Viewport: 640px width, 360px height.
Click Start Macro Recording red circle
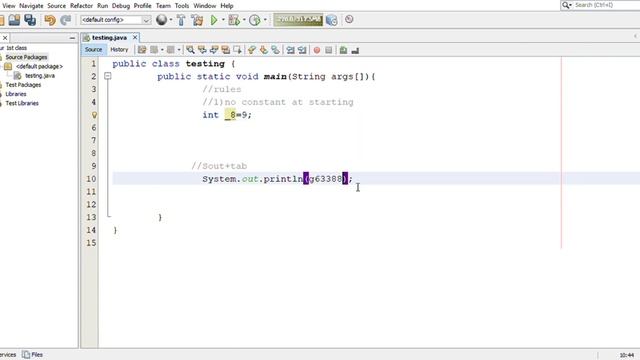[x=317, y=50]
